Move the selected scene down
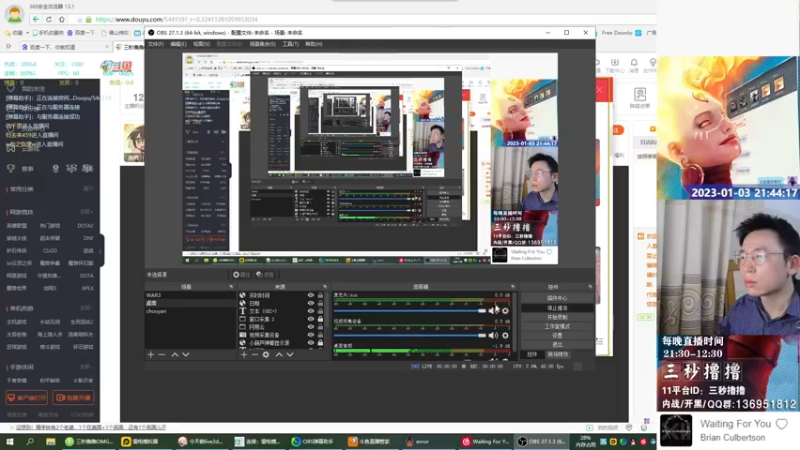This screenshot has width=800, height=450. 186,355
